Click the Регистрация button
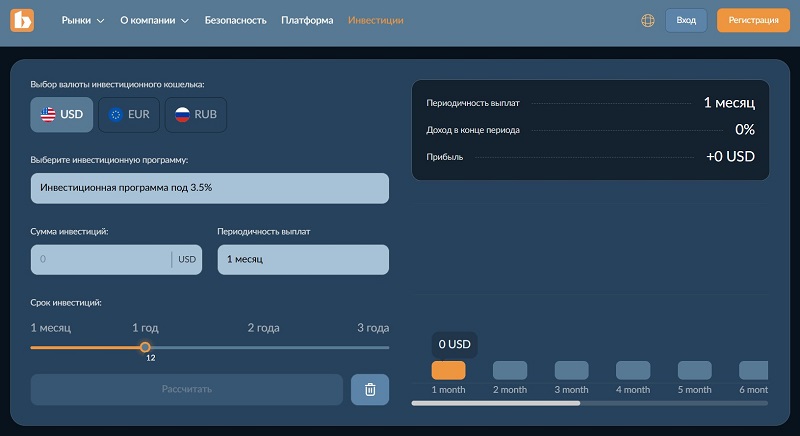This screenshot has width=800, height=436. coord(753,20)
